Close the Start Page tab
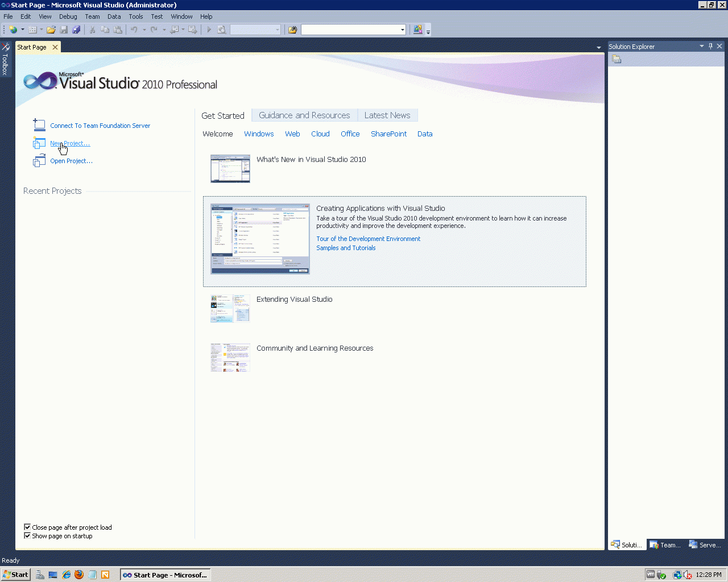 click(55, 47)
